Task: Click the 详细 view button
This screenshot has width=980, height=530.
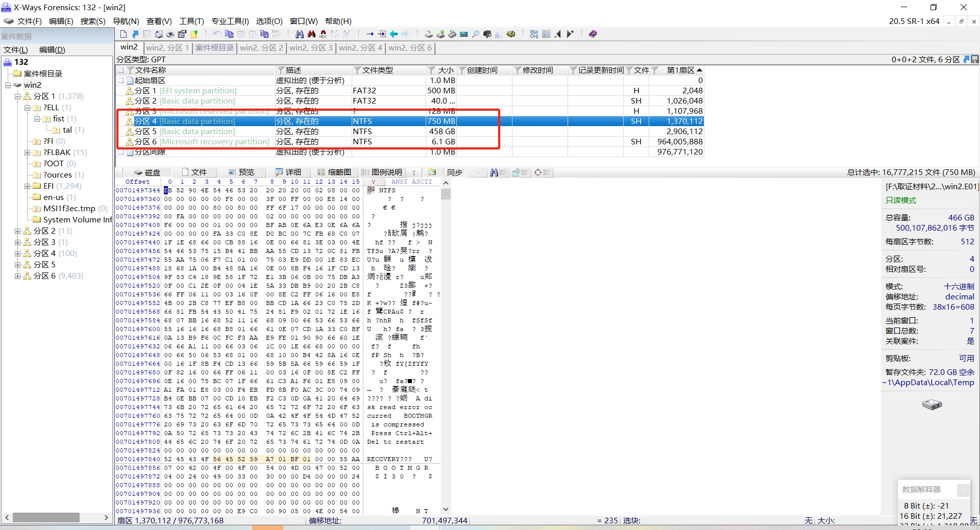Action: pyautogui.click(x=288, y=172)
